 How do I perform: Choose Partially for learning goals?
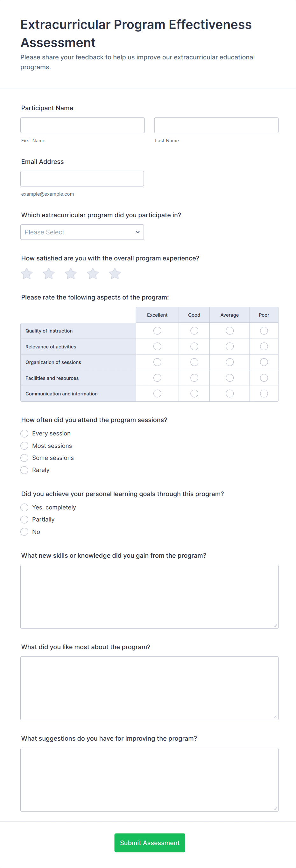24,520
